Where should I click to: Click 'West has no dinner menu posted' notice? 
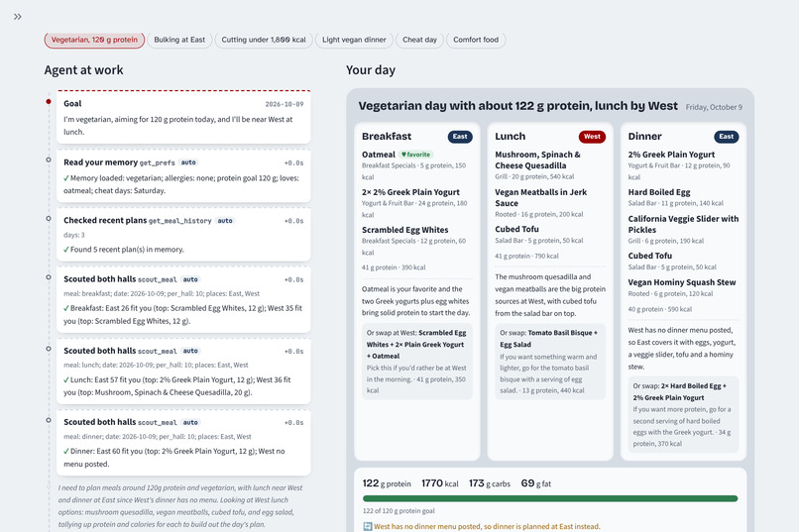[x=487, y=526]
